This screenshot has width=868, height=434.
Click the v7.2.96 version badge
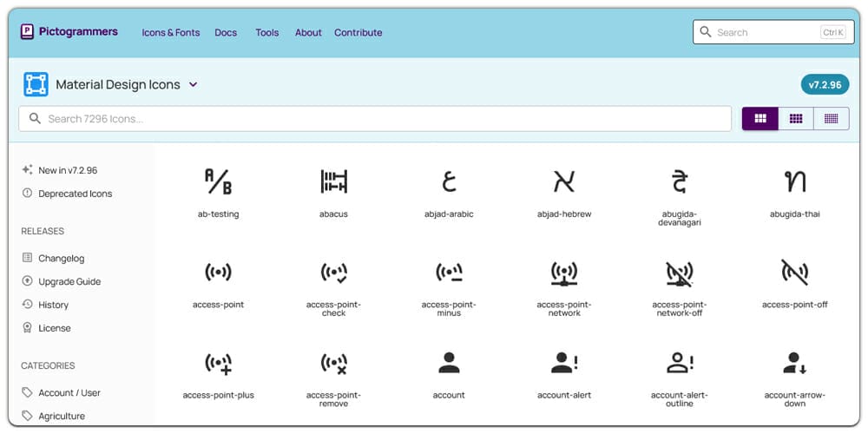tap(825, 85)
